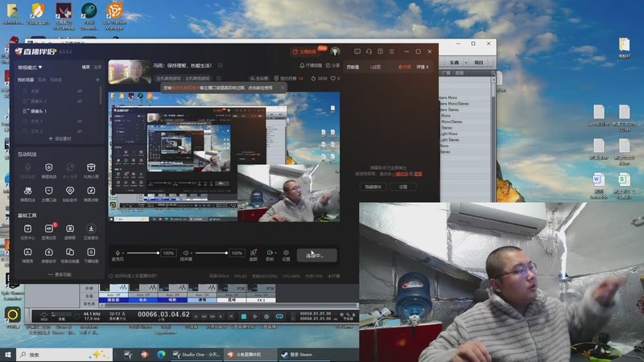Open the shield challenge interactive icon
Screen dimensions: 644x362
[x=49, y=167]
